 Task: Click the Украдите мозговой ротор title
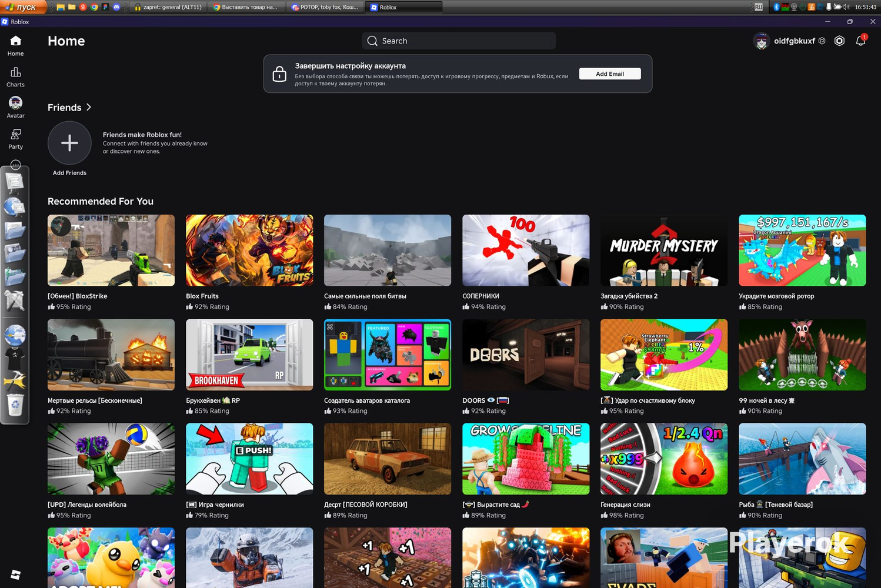[776, 296]
